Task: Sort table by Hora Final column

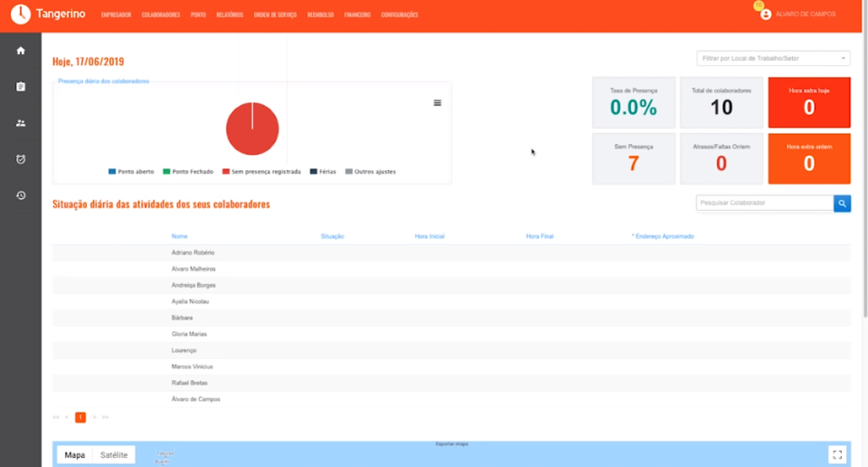Action: click(540, 236)
